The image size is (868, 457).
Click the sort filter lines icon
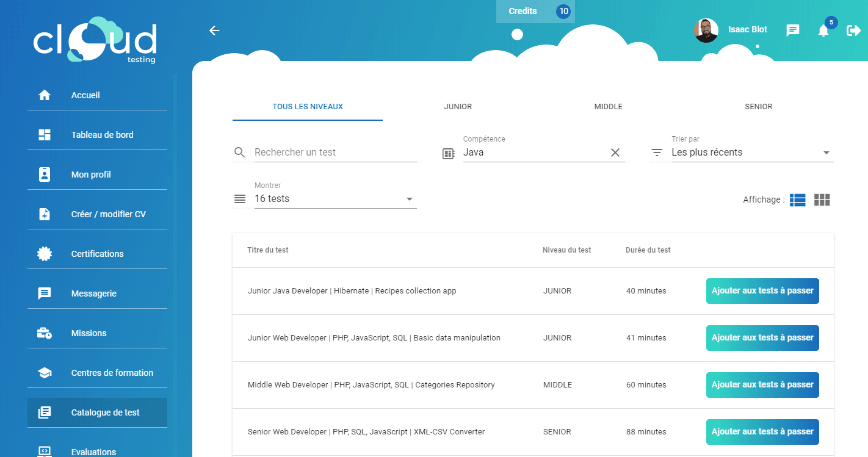pos(657,153)
